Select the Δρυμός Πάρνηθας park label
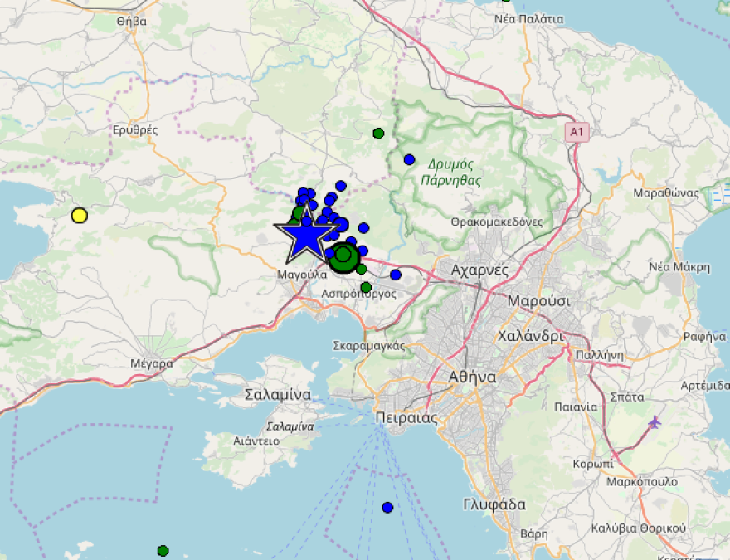Screen dimensions: 730x560 (x=450, y=172)
